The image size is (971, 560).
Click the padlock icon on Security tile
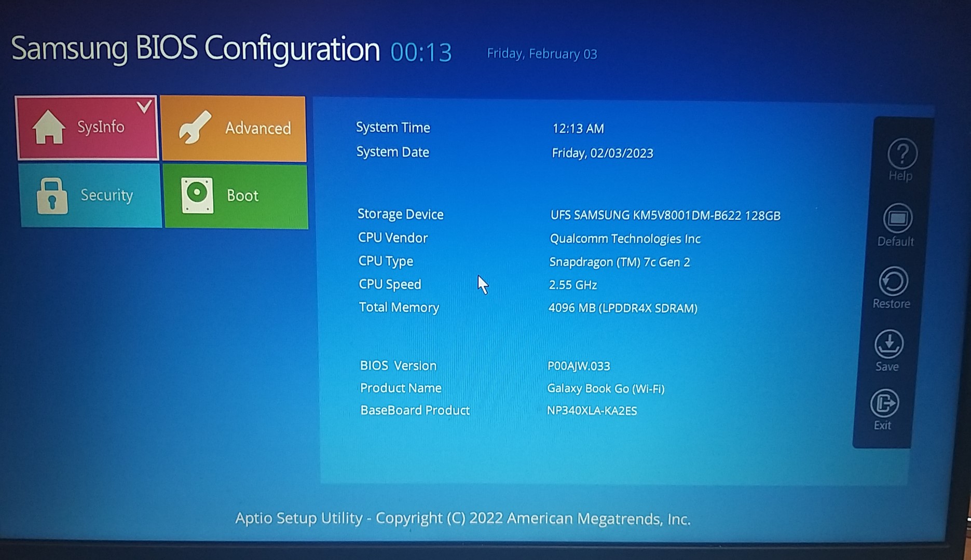coord(51,195)
